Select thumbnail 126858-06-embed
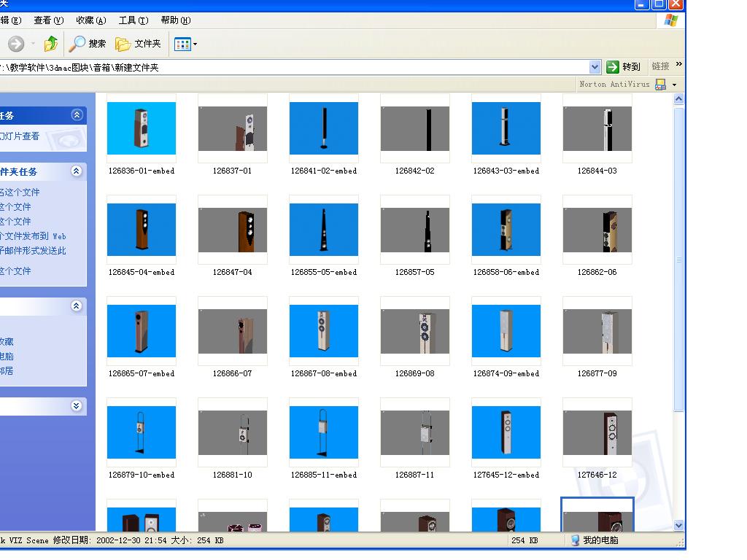This screenshot has height=560, width=747. (506, 230)
